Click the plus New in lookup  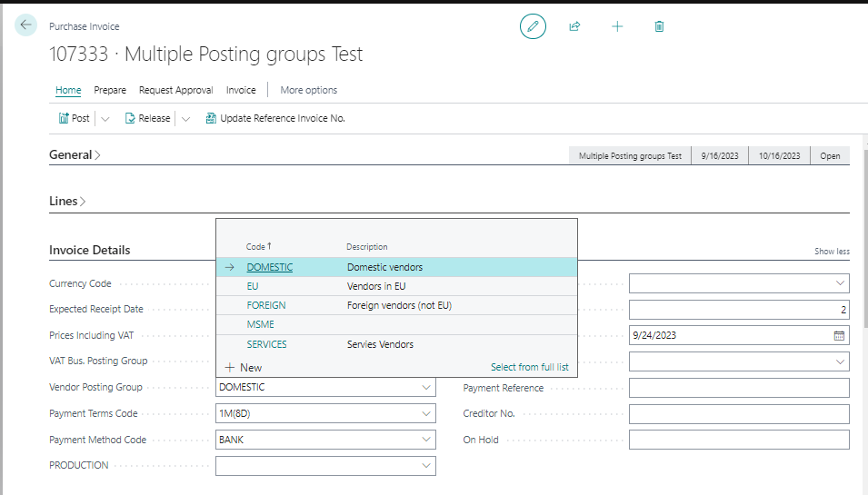click(x=243, y=367)
